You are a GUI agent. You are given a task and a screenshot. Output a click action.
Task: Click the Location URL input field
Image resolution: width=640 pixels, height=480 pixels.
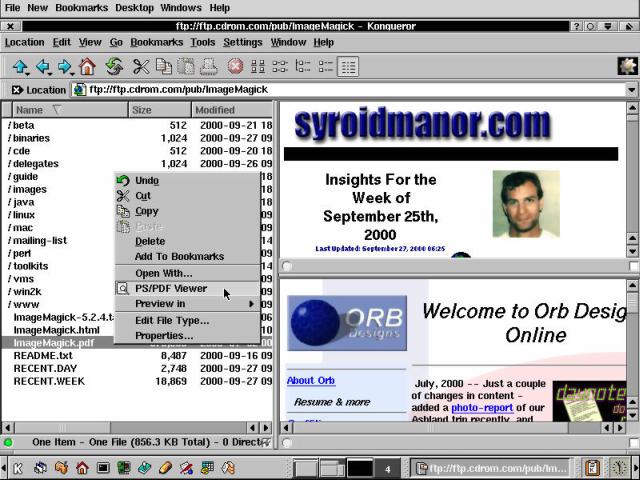[x=350, y=90]
